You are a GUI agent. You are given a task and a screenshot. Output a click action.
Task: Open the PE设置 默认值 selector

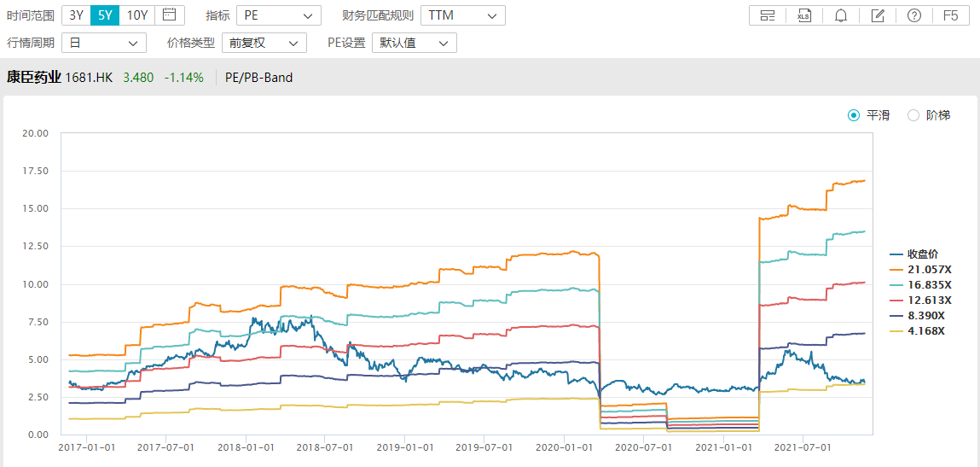pyautogui.click(x=414, y=43)
